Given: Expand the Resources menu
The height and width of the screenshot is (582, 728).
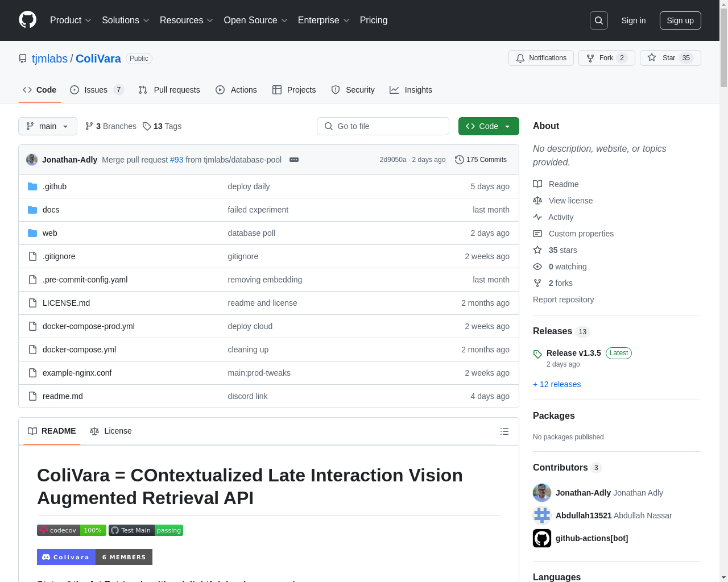Looking at the screenshot, I should click(187, 20).
